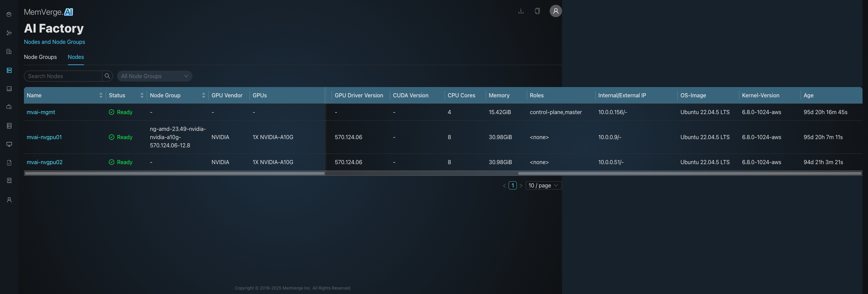Toggle sorting on the Status column
This screenshot has width=868, height=294.
(142, 95)
